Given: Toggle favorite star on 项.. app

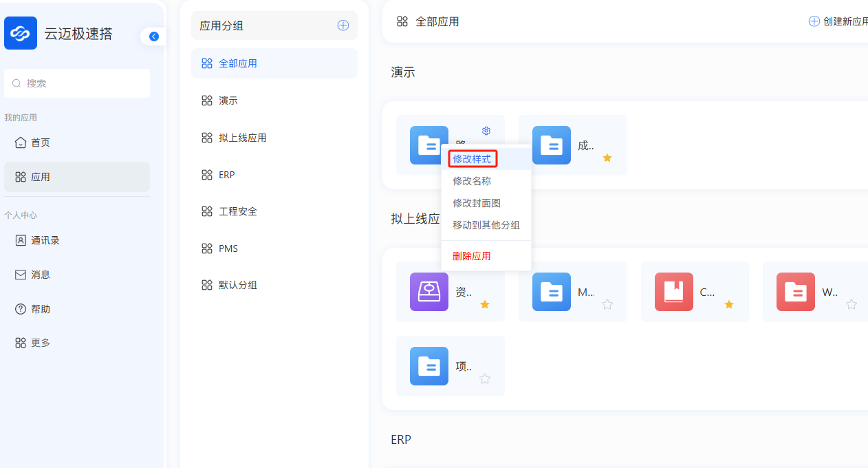Looking at the screenshot, I should point(485,379).
